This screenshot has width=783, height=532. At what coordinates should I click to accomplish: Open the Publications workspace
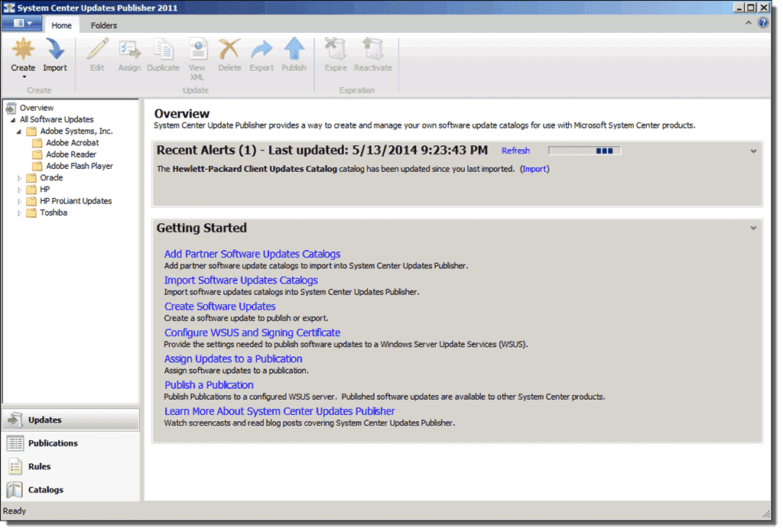coord(71,443)
